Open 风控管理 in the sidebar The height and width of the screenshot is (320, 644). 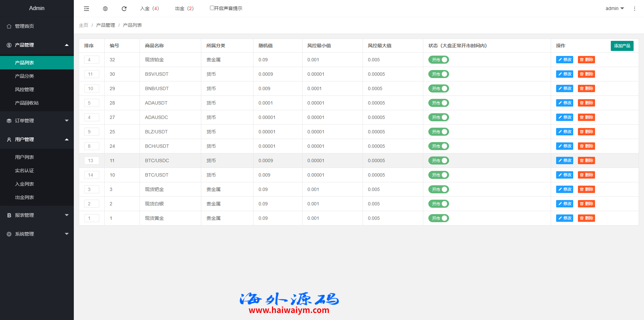(24, 89)
